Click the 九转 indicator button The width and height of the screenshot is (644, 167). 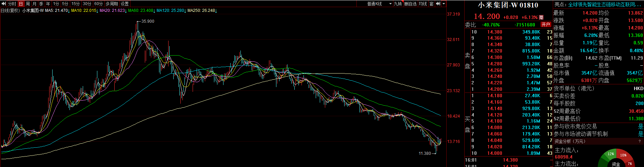pyautogui.click(x=398, y=4)
